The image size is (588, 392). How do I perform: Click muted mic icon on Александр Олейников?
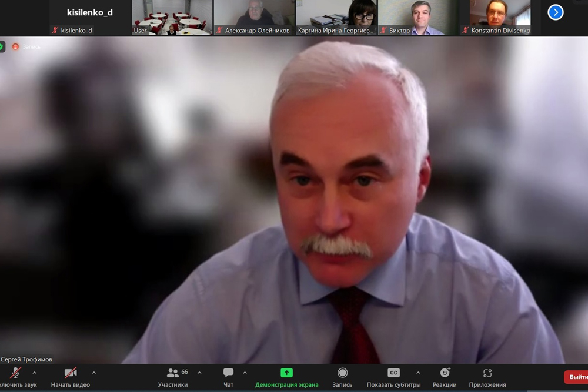point(219,31)
